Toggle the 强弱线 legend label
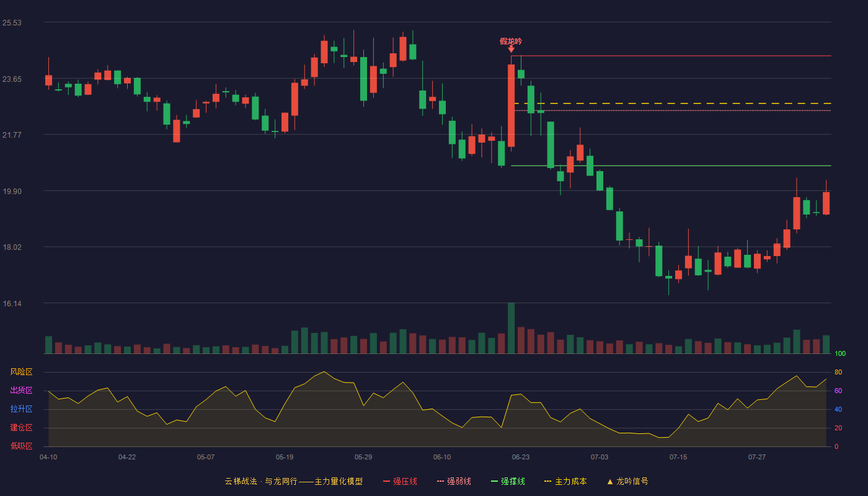The height and width of the screenshot is (496, 868). coord(459,482)
